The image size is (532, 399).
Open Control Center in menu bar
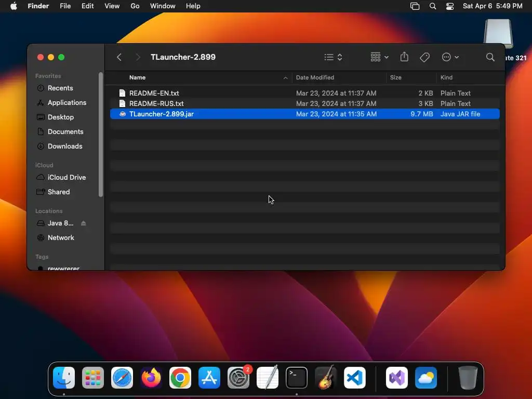(x=450, y=6)
